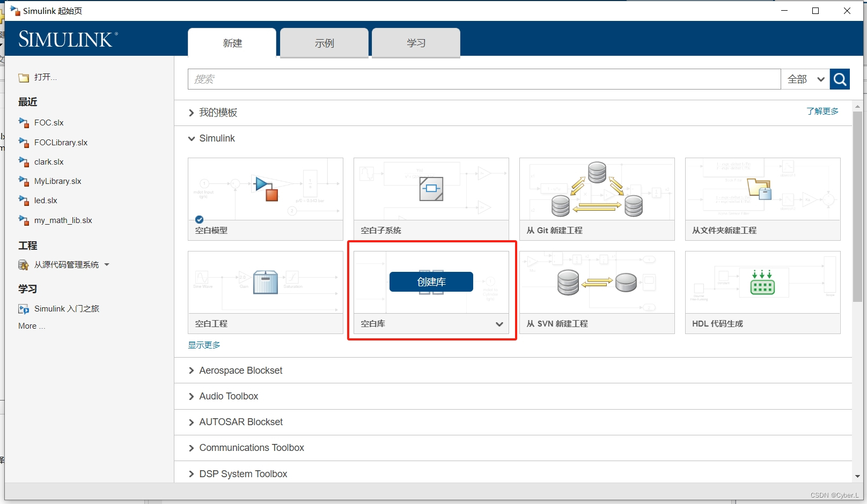Select the HDL 代码生成 template

(763, 292)
